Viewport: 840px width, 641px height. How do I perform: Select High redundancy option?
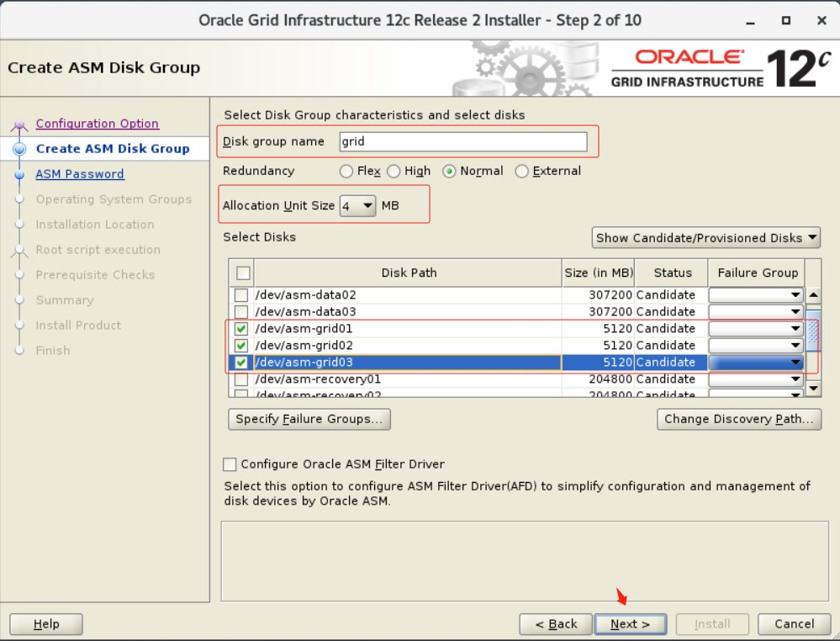point(394,171)
